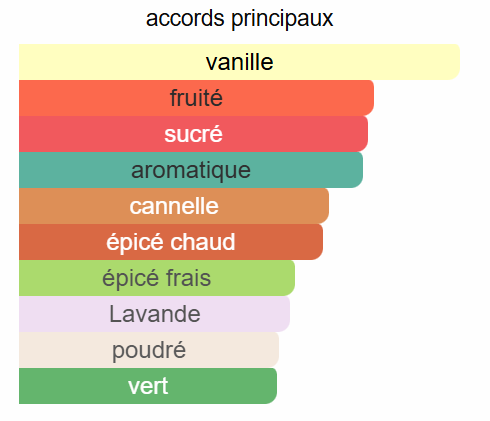The image size is (490, 421).
Task: Select the vert accord bar
Action: pos(148,386)
